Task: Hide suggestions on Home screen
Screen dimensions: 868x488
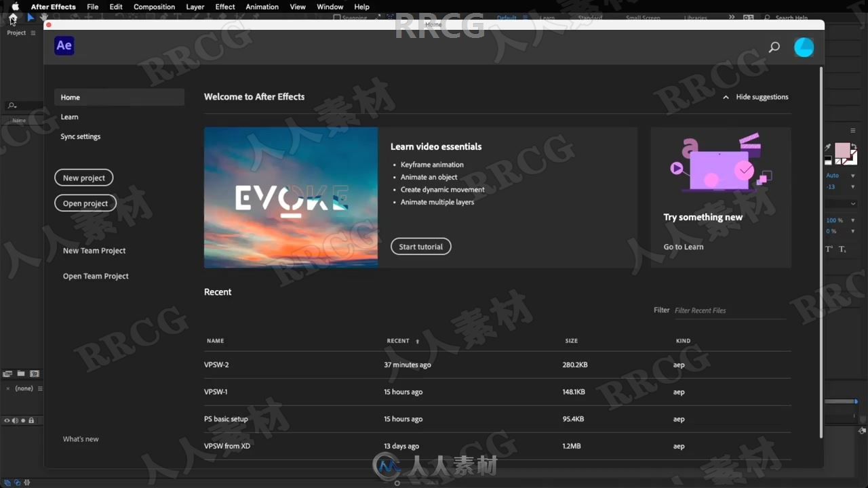Action: [x=755, y=97]
